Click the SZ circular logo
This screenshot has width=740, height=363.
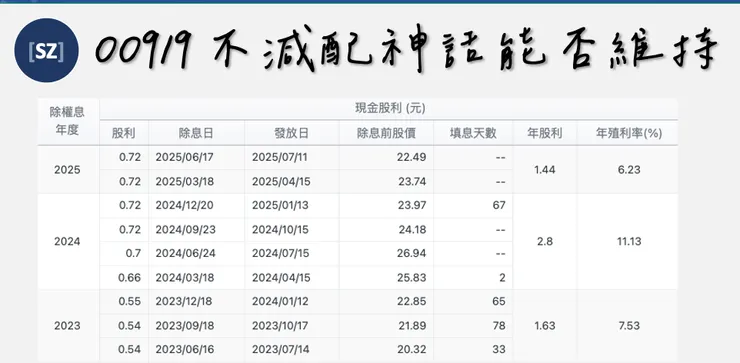46,51
